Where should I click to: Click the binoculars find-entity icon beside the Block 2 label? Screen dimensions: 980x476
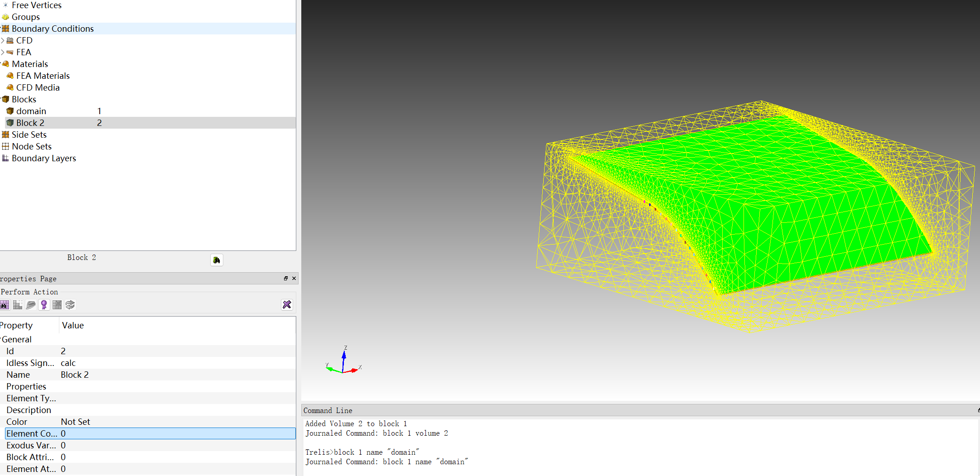pos(217,260)
